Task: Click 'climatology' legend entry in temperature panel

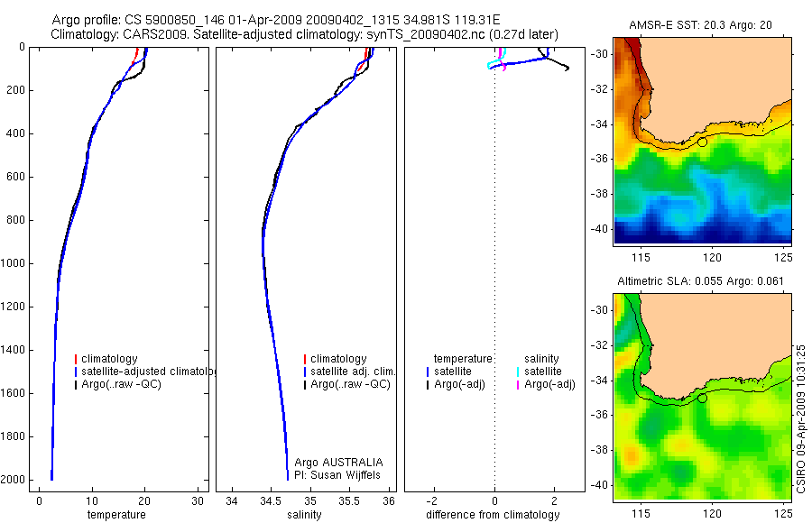Action: (x=109, y=359)
